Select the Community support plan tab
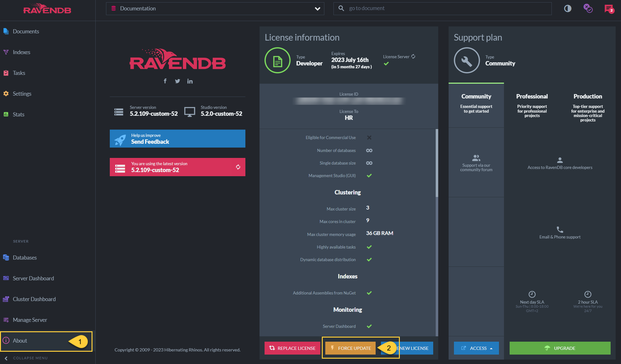The height and width of the screenshot is (364, 621). pos(476,105)
